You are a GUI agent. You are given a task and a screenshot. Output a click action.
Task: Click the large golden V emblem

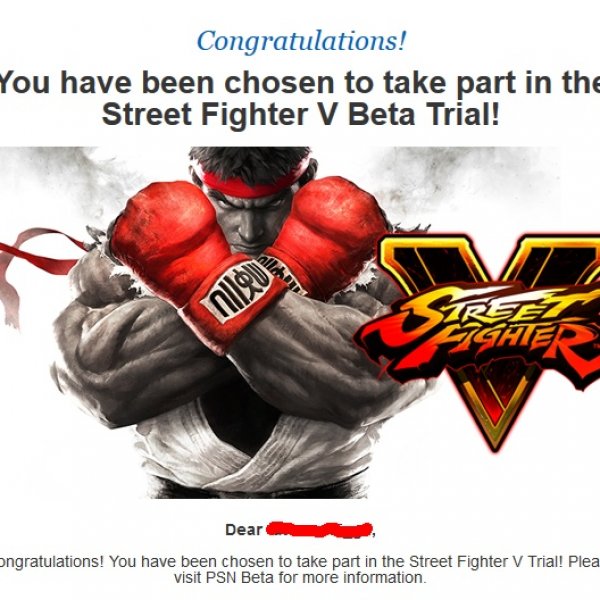point(492,342)
